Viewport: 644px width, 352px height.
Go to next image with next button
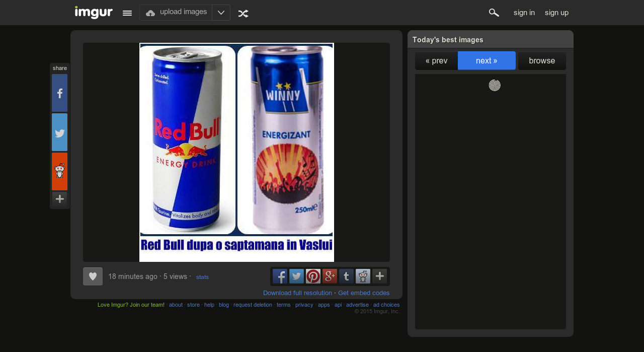[487, 61]
